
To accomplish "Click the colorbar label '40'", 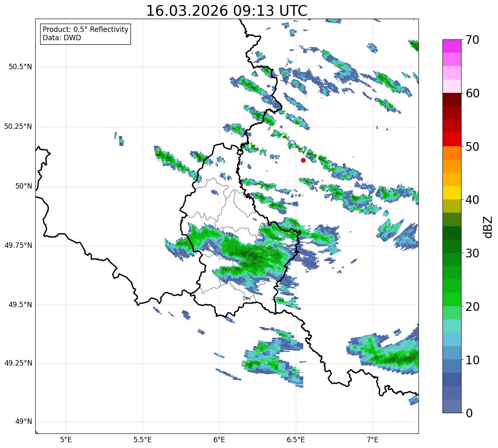I will [472, 200].
